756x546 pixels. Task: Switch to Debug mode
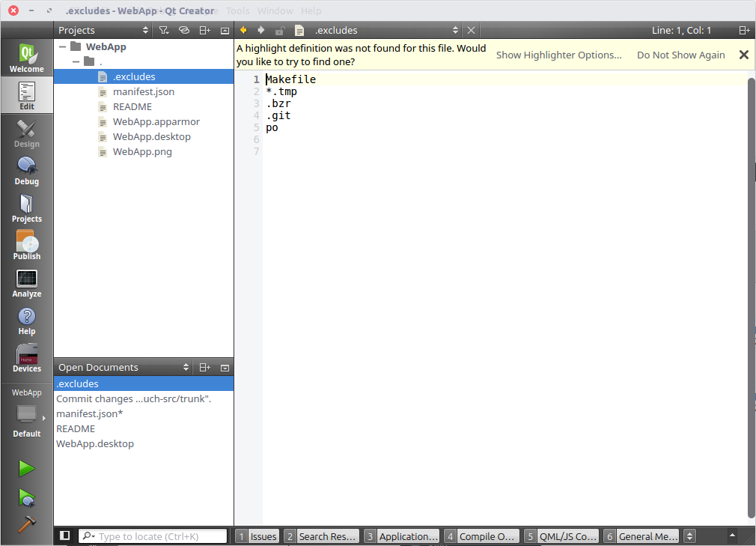[x=26, y=171]
